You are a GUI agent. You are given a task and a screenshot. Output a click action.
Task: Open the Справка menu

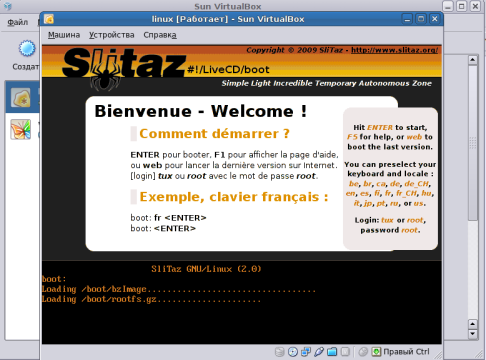tap(160, 35)
